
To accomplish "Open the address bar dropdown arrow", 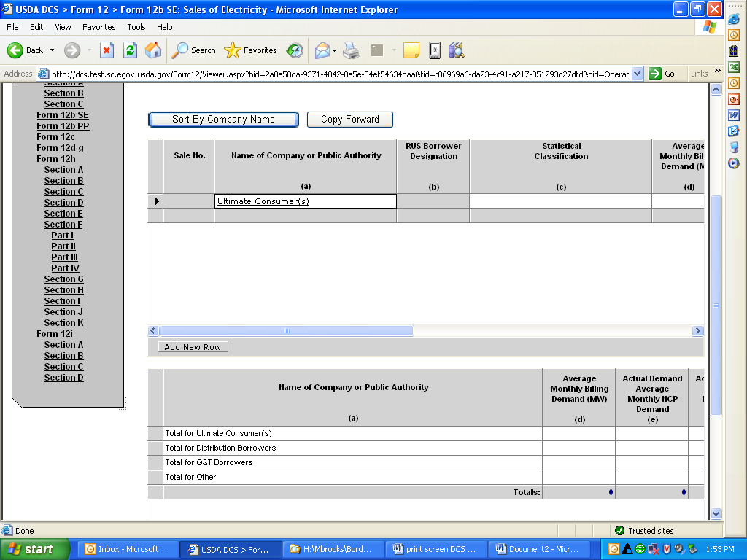I will tap(637, 74).
